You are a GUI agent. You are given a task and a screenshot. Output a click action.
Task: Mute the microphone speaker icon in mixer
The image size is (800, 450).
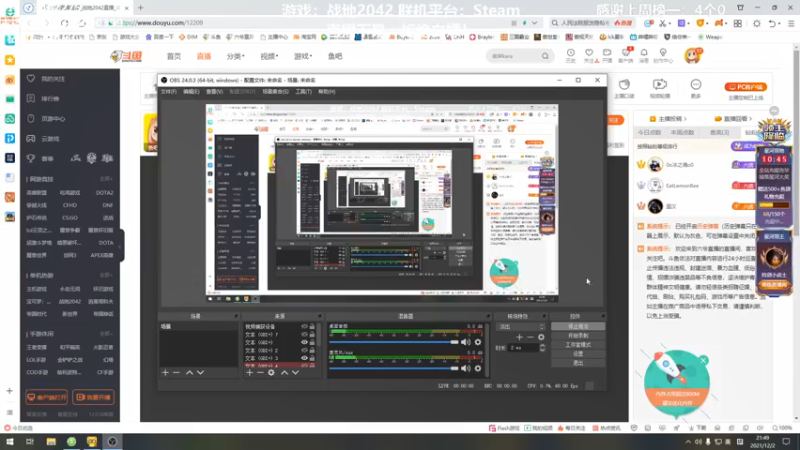coord(466,368)
